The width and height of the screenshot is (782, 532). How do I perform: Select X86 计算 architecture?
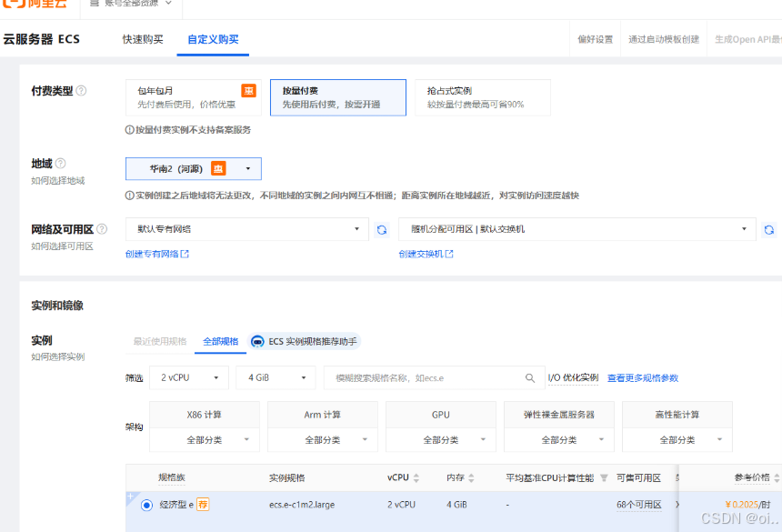[x=205, y=415]
